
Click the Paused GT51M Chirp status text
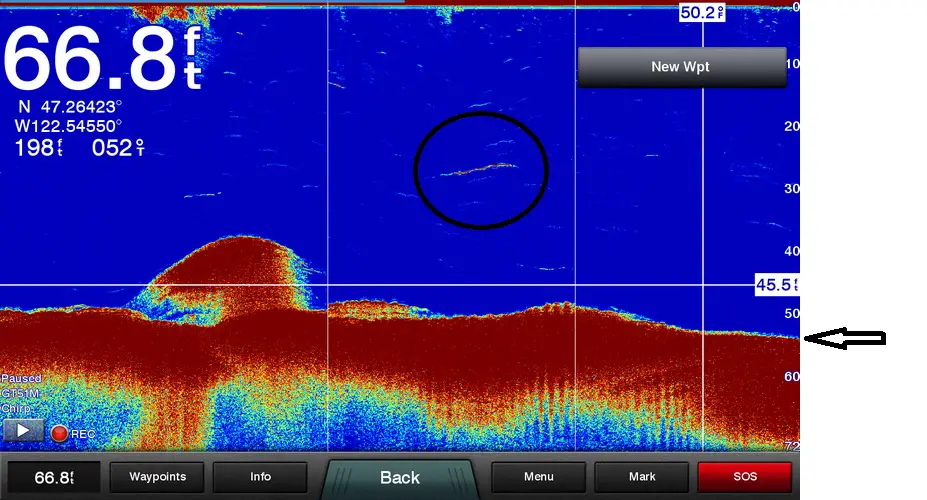pos(20,394)
